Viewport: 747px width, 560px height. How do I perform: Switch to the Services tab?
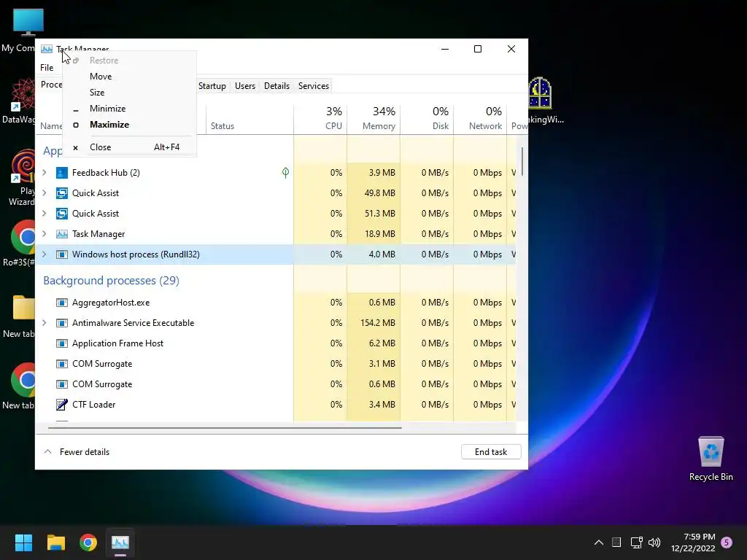pos(314,86)
